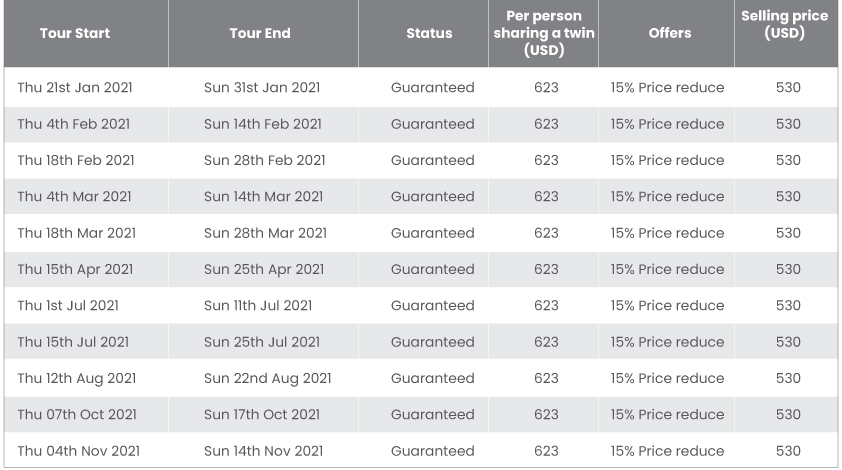Click Sun 28th Mar 2021 end date
Screen dimensions: 842x470
(x=265, y=233)
